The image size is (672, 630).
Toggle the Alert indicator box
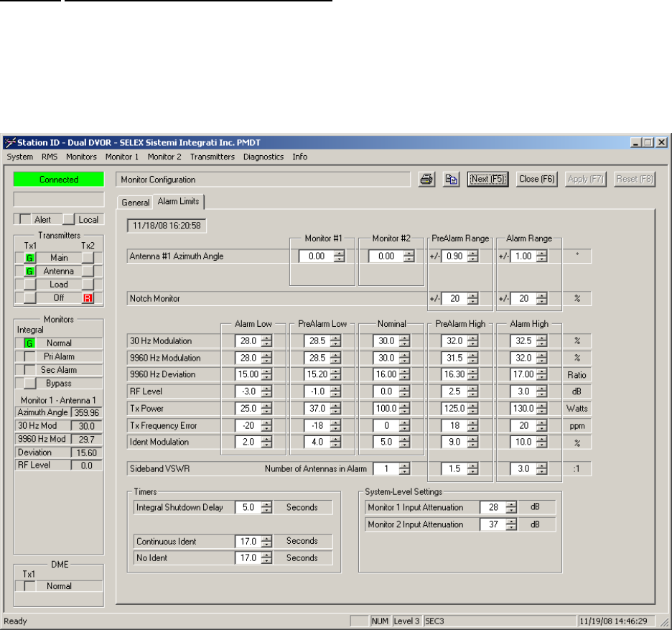[x=25, y=220]
